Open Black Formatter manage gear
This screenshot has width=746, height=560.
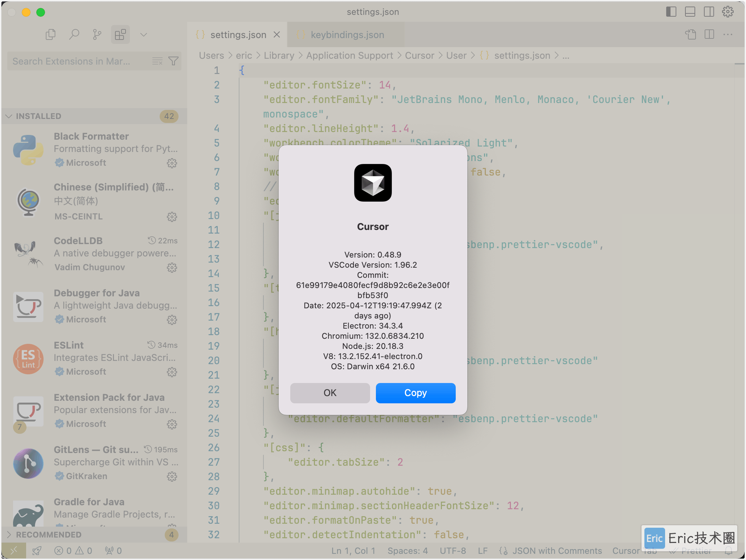[172, 163]
